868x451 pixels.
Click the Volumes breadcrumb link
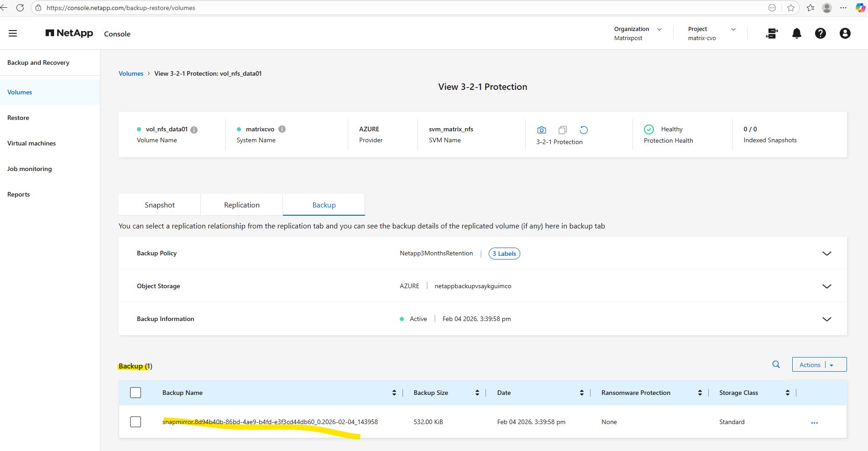[x=131, y=73]
